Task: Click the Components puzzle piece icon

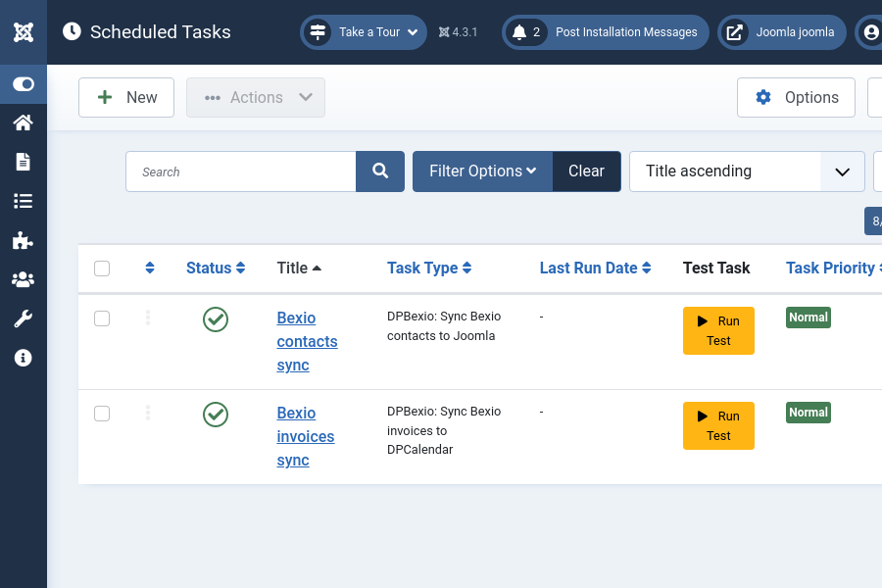Action: click(x=24, y=240)
